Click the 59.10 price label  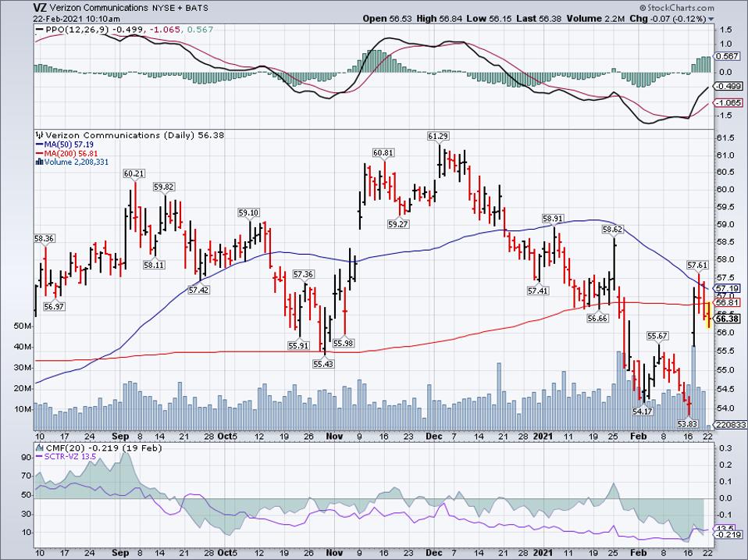[x=248, y=212]
